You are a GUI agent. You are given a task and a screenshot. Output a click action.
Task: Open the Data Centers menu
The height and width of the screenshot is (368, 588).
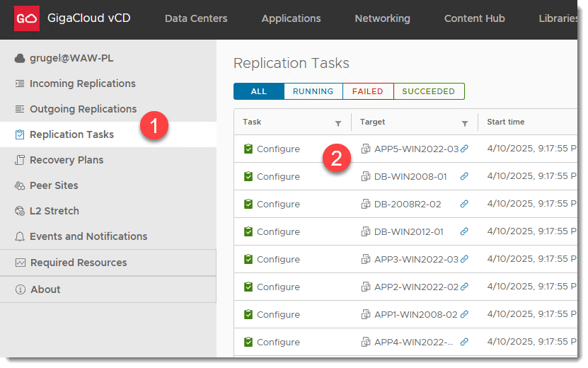point(196,18)
